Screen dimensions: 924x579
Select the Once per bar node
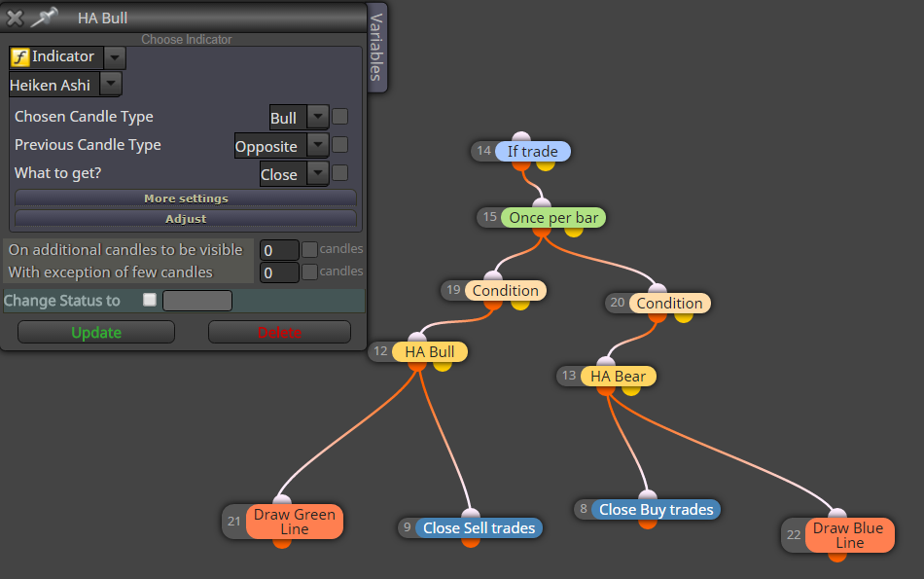553,218
